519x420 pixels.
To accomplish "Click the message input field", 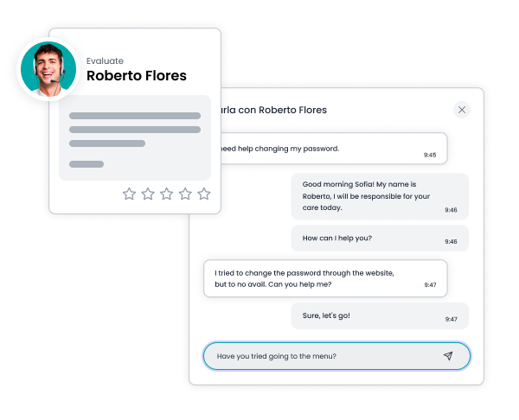I will (x=320, y=356).
